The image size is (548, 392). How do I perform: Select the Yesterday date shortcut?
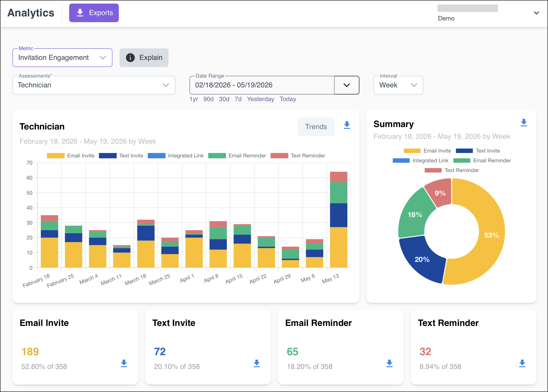(x=260, y=99)
